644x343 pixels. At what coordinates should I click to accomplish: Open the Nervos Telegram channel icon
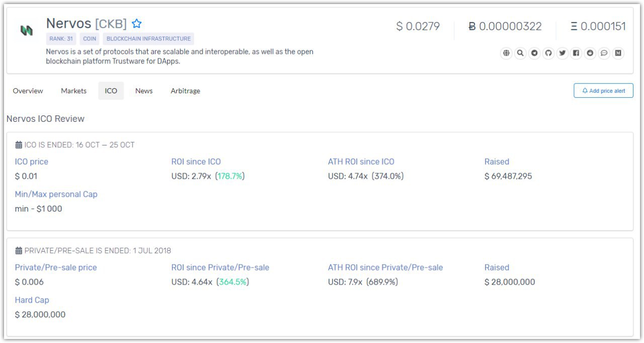click(534, 53)
